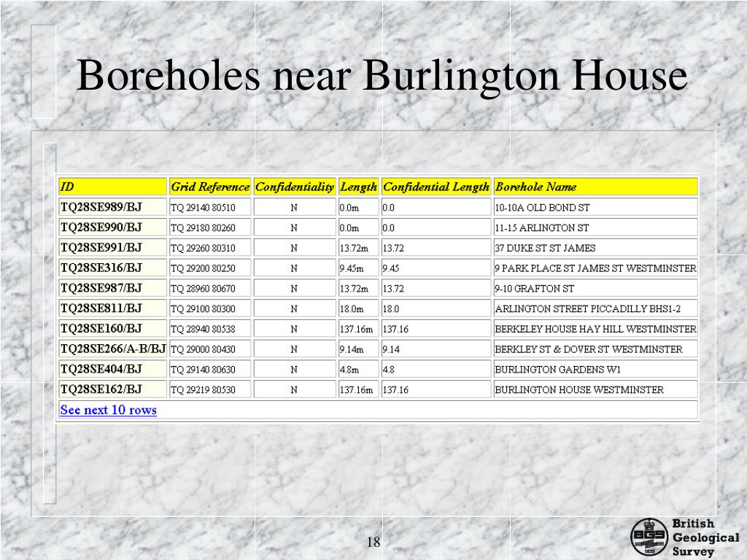The width and height of the screenshot is (747, 560).
Task: Select length 4.8m in Burlington Gardens row
Action: [x=349, y=370]
